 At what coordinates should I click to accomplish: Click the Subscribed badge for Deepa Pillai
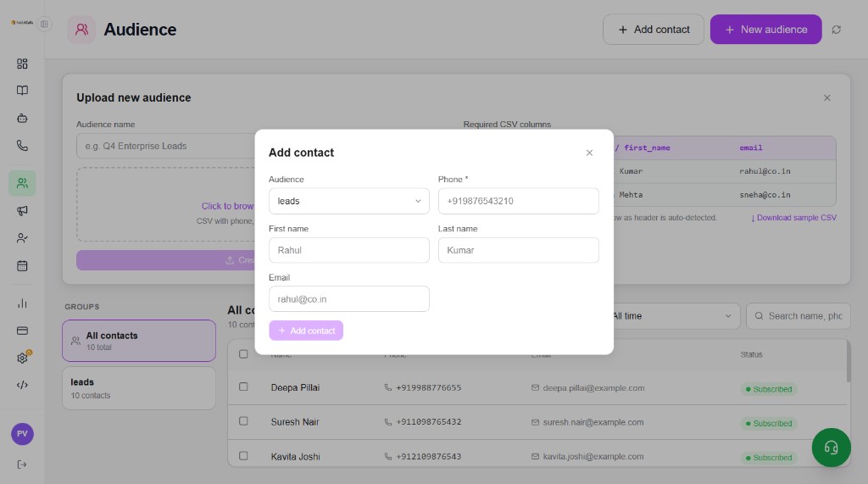pos(768,389)
